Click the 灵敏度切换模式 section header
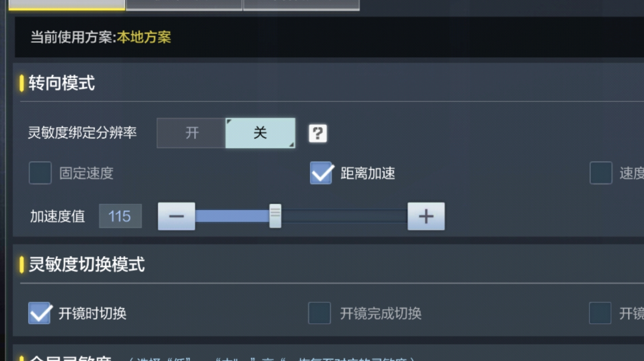 point(86,264)
